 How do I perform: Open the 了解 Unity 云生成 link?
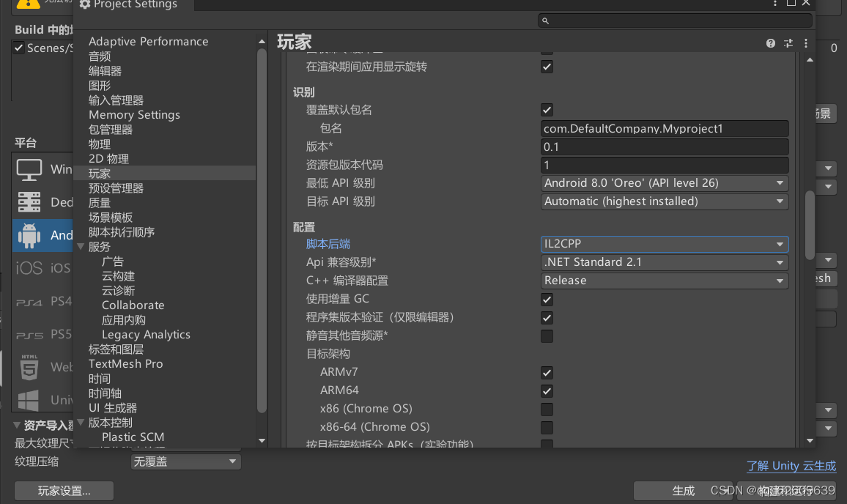(791, 466)
